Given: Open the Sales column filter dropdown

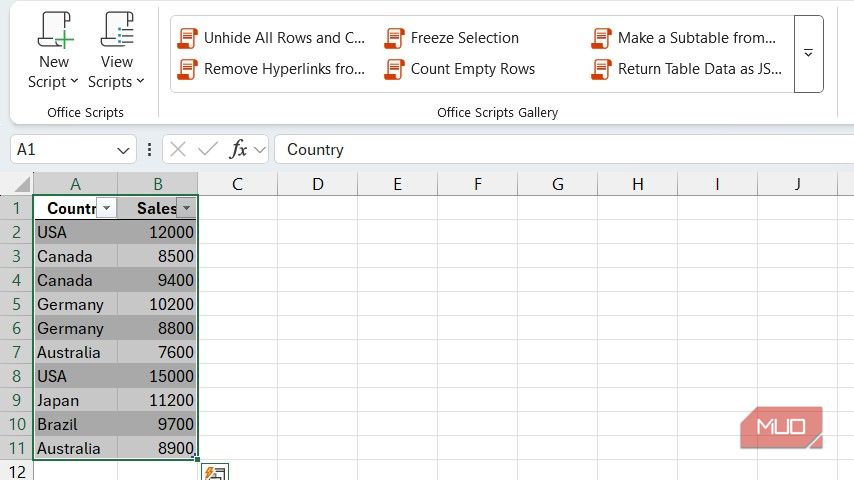Looking at the screenshot, I should coord(186,208).
